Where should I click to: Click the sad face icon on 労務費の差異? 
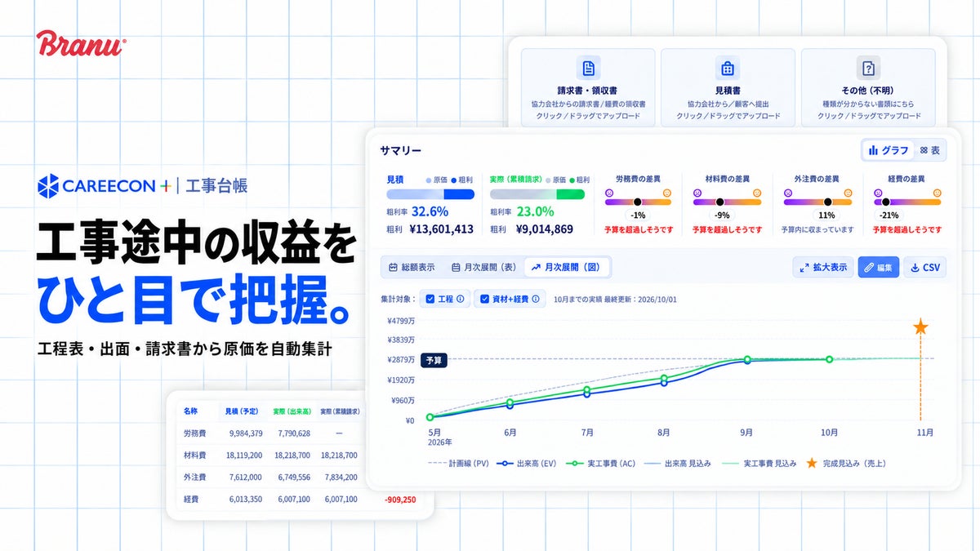point(608,193)
